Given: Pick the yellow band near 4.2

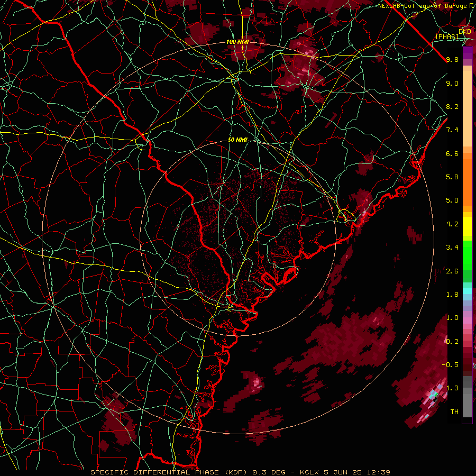Looking at the screenshot, I should [x=467, y=226].
